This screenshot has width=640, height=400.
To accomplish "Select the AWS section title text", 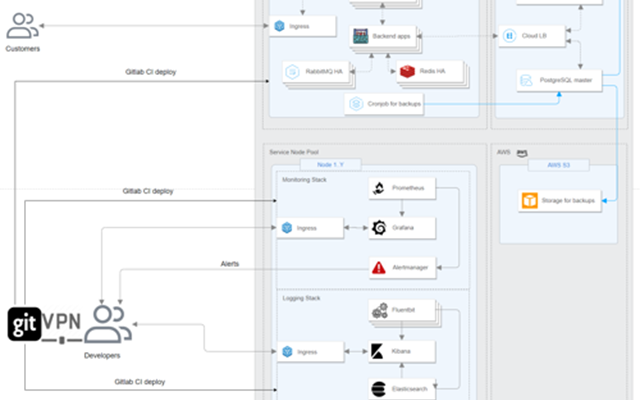I will (504, 152).
